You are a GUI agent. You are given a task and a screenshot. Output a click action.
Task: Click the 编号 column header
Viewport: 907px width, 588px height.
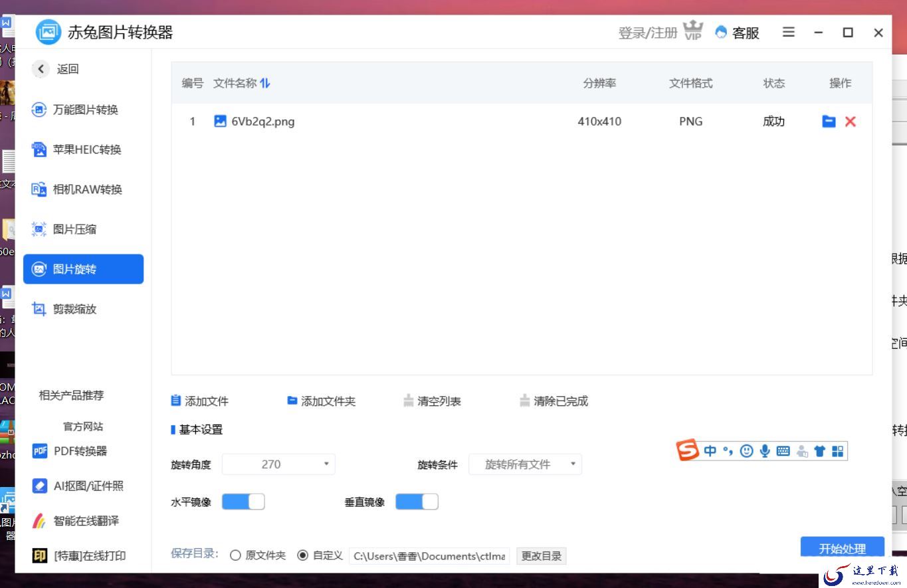193,83
